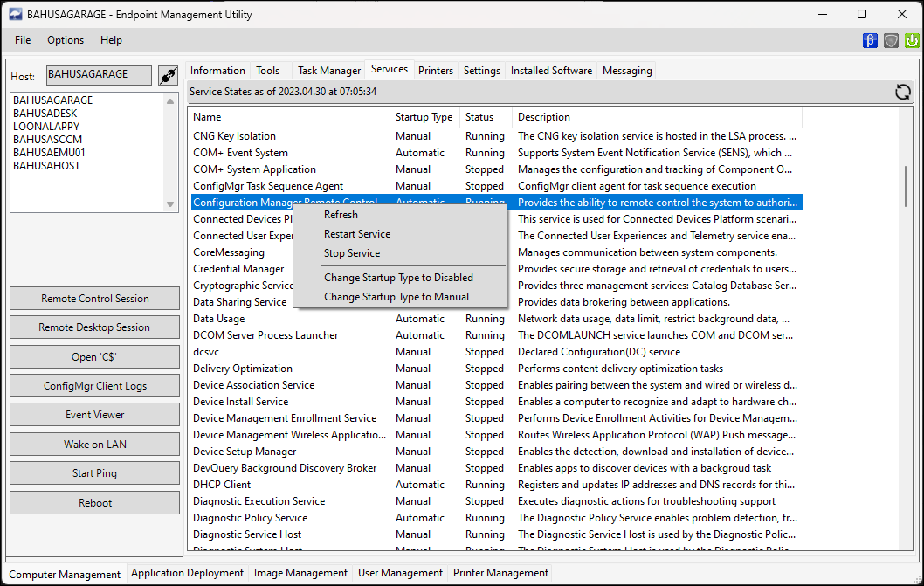Select BAHUSADESK in the host list
The width and height of the screenshot is (924, 586).
(x=45, y=114)
